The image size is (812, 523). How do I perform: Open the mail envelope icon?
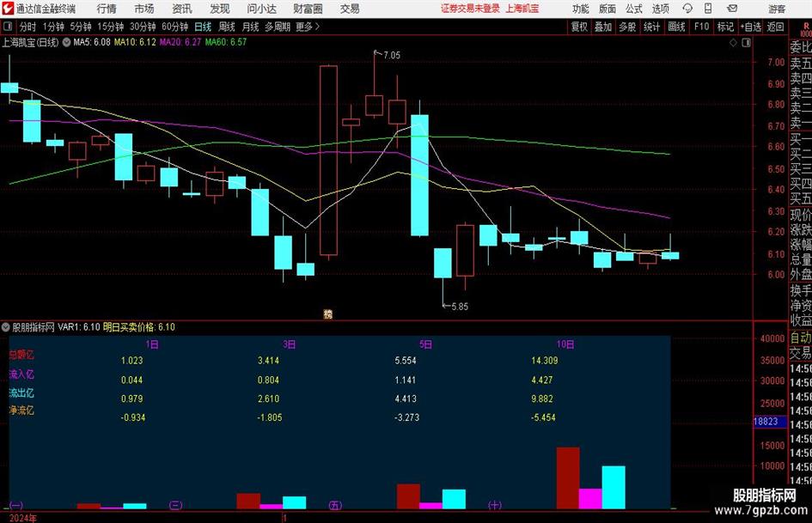point(732,9)
